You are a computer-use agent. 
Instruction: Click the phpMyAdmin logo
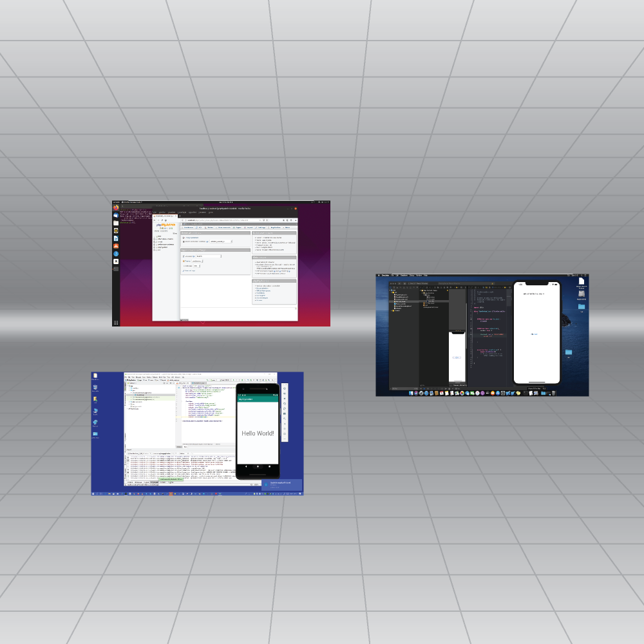pos(166,223)
